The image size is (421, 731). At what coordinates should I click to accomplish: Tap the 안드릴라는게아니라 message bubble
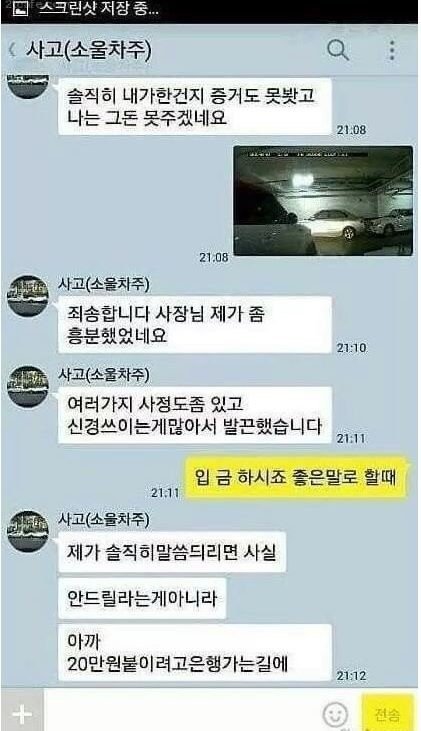142,598
